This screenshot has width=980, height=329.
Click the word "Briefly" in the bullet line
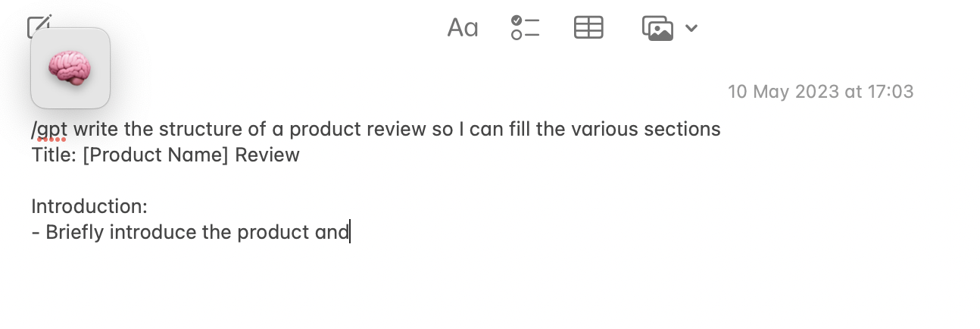[x=75, y=232]
